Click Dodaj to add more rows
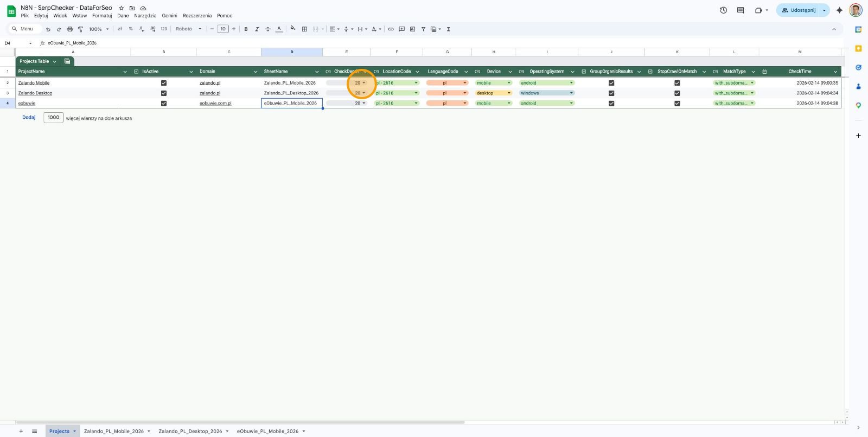868x437 pixels. tap(29, 118)
